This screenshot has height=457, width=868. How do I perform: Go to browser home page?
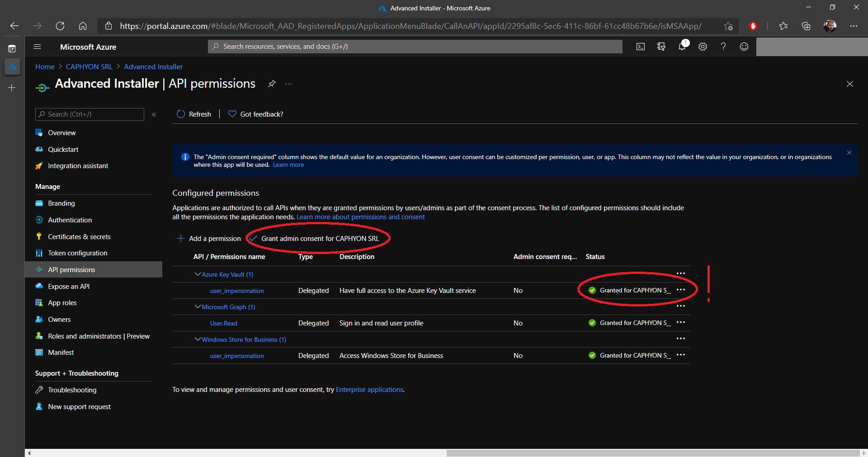pos(83,26)
